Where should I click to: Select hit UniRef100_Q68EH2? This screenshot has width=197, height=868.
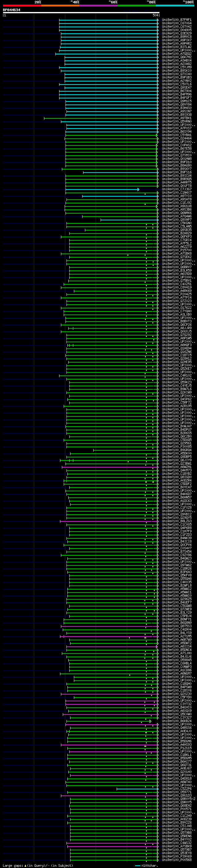pos(176,806)
